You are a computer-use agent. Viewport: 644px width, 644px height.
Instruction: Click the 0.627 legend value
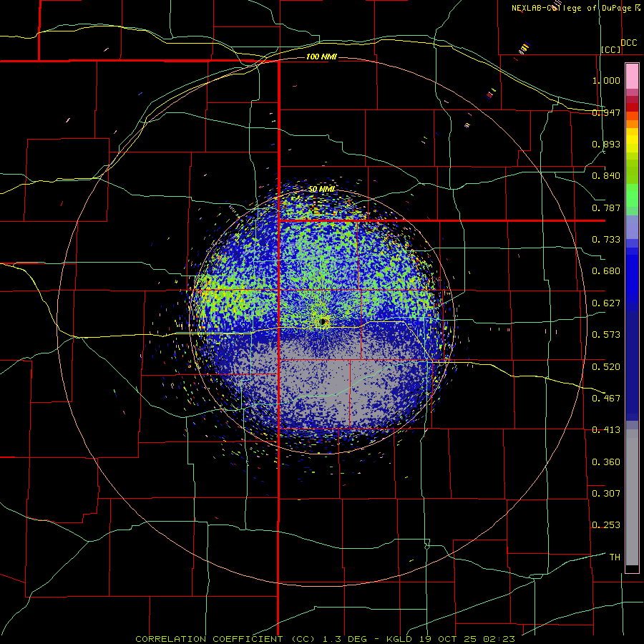606,303
